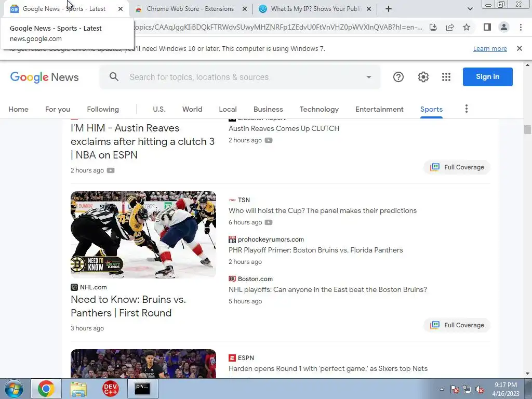Switch to the Entertainment section
The height and width of the screenshot is (399, 532).
tap(379, 109)
